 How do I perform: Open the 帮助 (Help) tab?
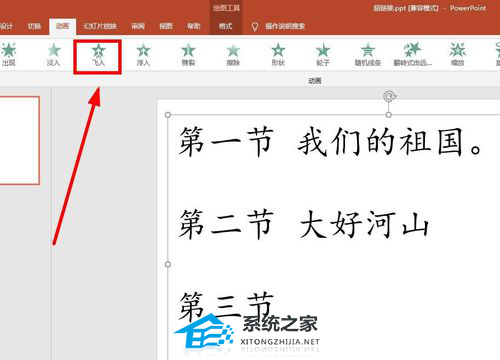coord(193,26)
